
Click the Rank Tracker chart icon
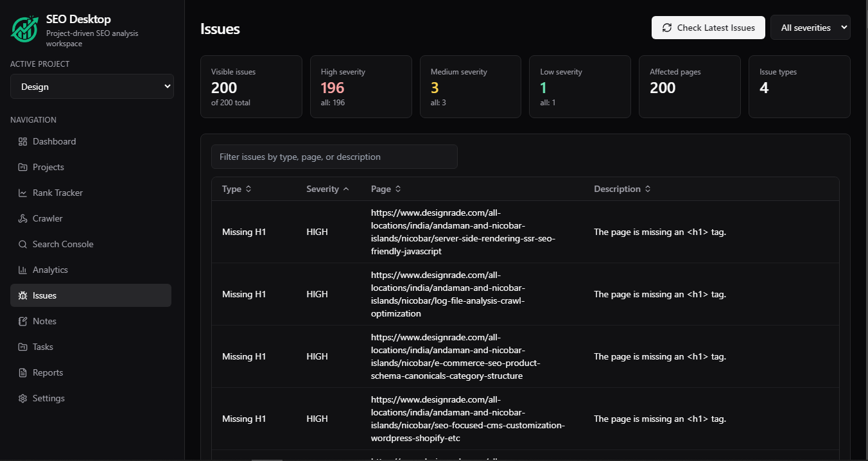(22, 193)
